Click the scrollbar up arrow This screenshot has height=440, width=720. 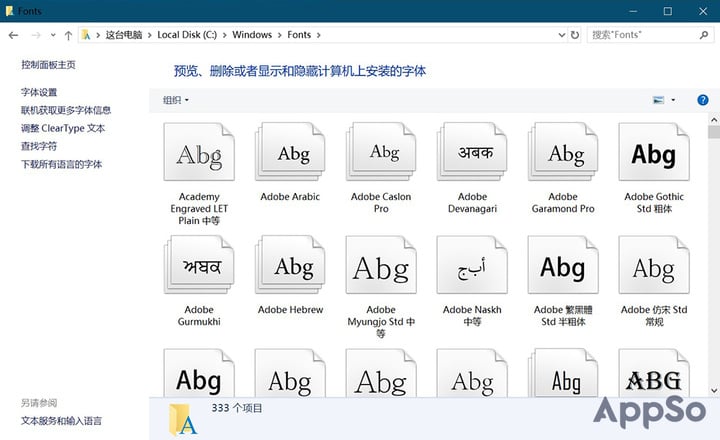[x=714, y=120]
